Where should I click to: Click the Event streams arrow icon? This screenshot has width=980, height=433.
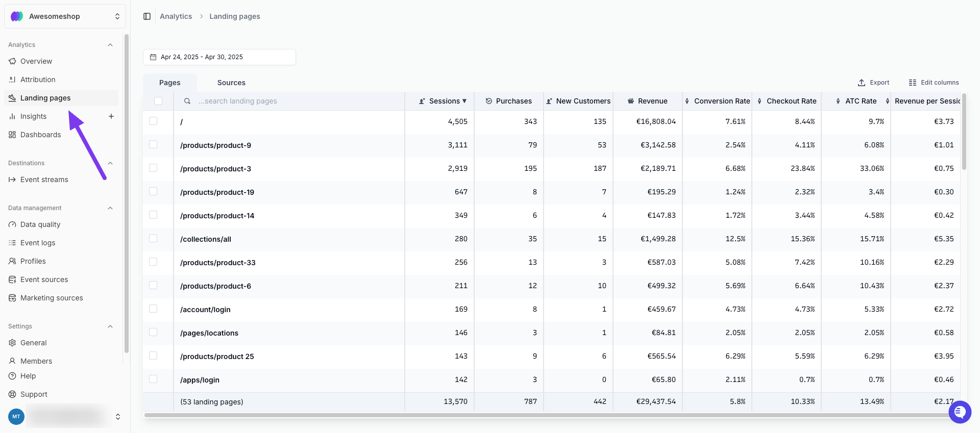coord(12,180)
